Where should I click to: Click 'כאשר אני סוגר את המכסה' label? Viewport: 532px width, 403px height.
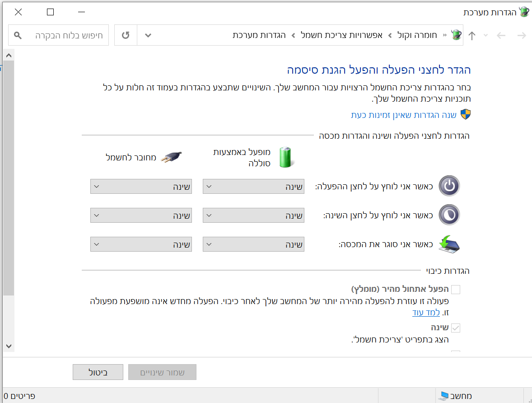pos(386,244)
